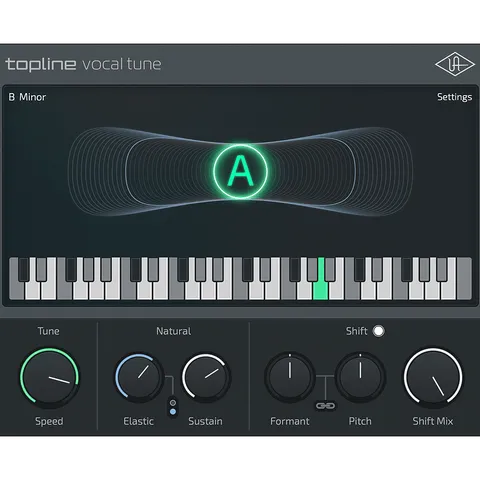480x480 pixels.
Task: Click the Sustain knob
Action: 206,377
